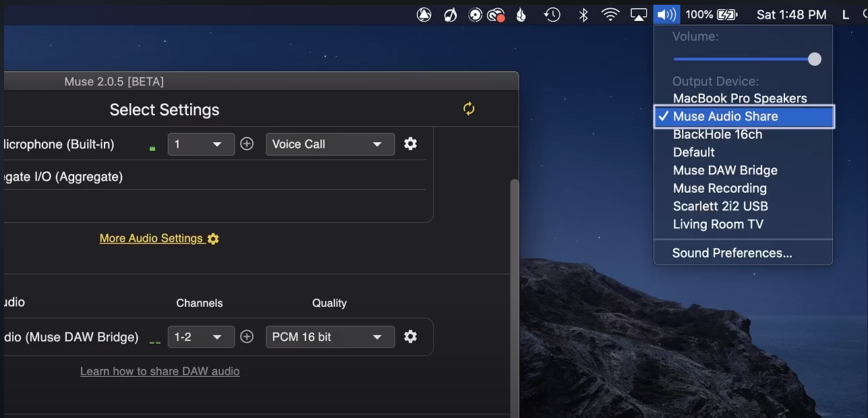Open AirPlay display menu bar icon

click(x=639, y=14)
